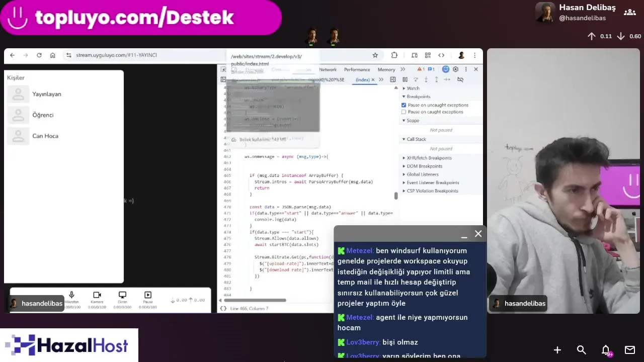Pause script execution in the debugger
The image size is (644, 362).
[405, 79]
